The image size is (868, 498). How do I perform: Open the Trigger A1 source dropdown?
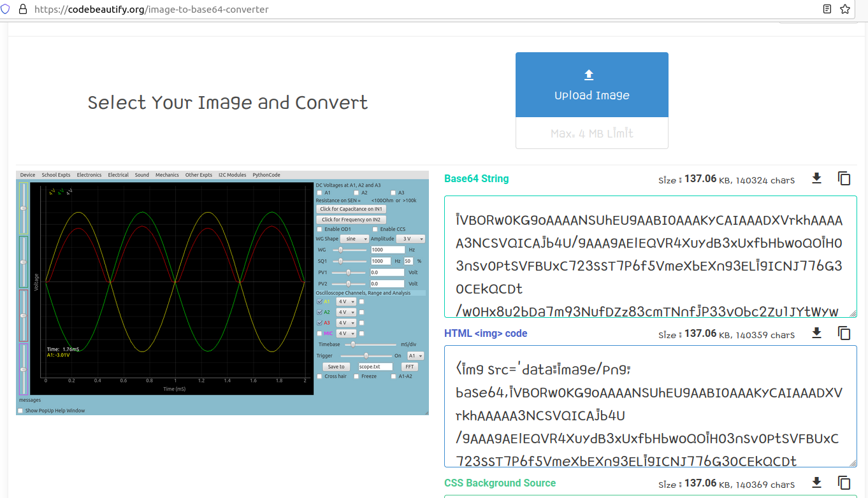[x=416, y=356]
